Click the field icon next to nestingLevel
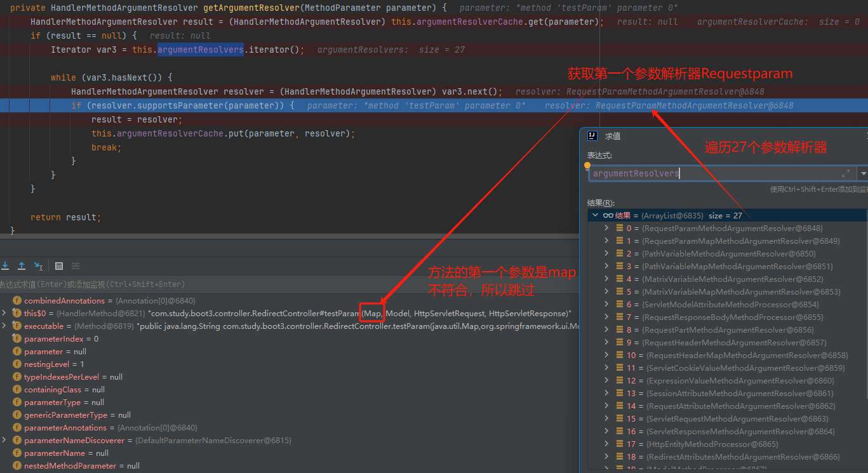 coord(17,364)
